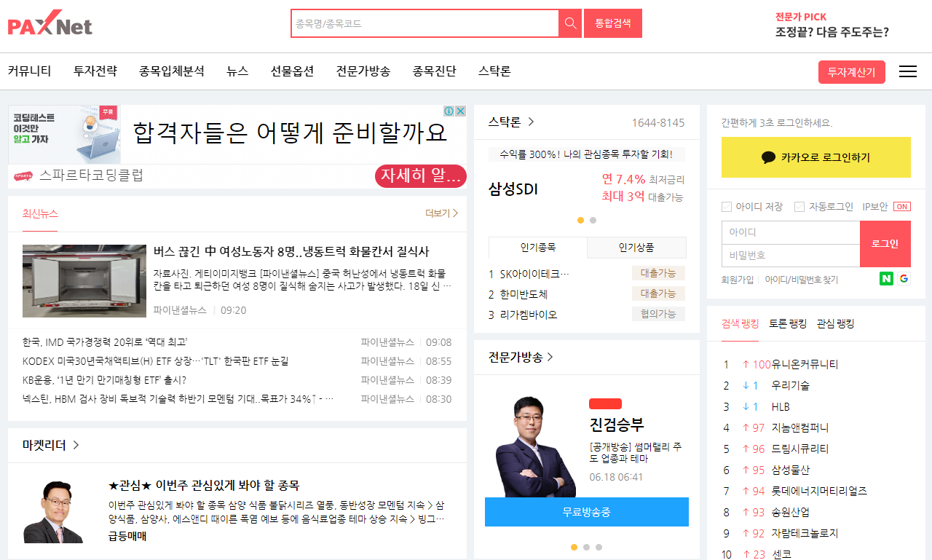Image resolution: width=932 pixels, height=560 pixels.
Task: Open 투자전략 menu
Action: [x=95, y=71]
